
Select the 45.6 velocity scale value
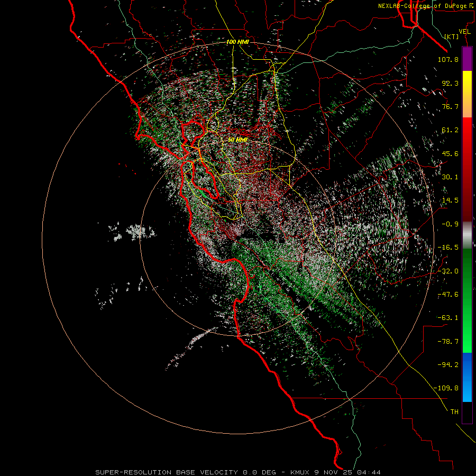450,153
